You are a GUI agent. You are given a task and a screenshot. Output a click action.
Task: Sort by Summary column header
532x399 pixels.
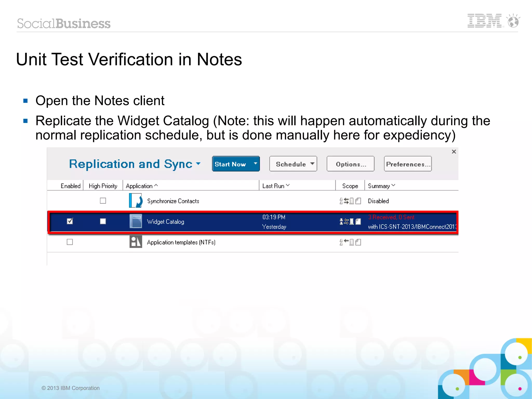(381, 186)
